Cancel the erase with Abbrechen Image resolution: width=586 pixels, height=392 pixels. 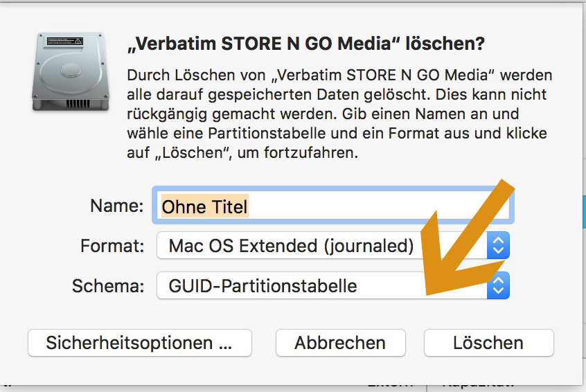(341, 343)
